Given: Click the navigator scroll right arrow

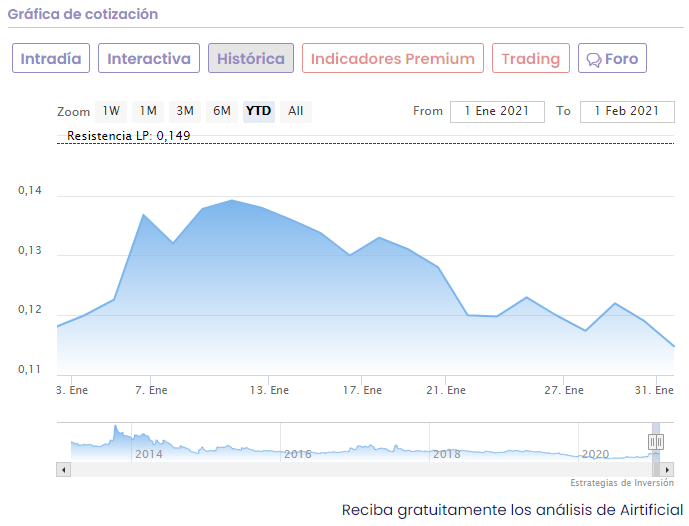Looking at the screenshot, I should click(667, 470).
